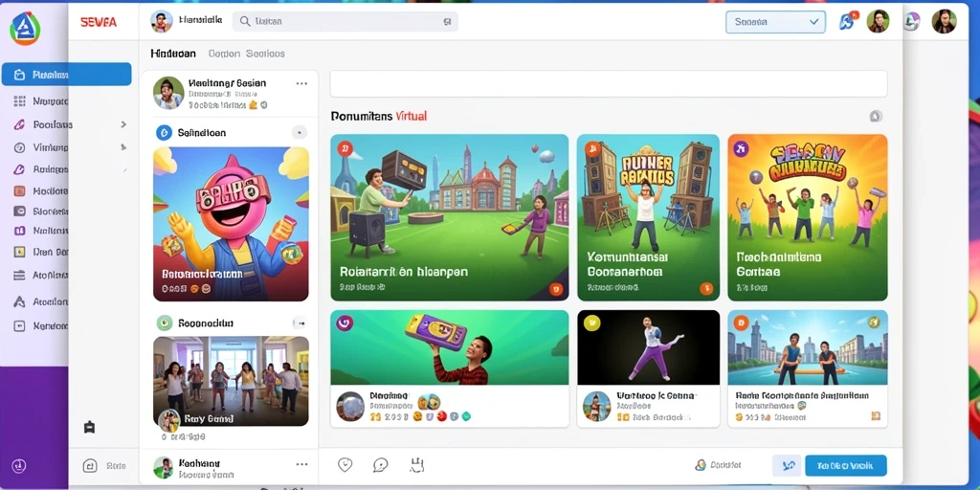This screenshot has height=490, width=980.
Task: Click the storefront icon in lower sidebar
Action: coord(89,428)
